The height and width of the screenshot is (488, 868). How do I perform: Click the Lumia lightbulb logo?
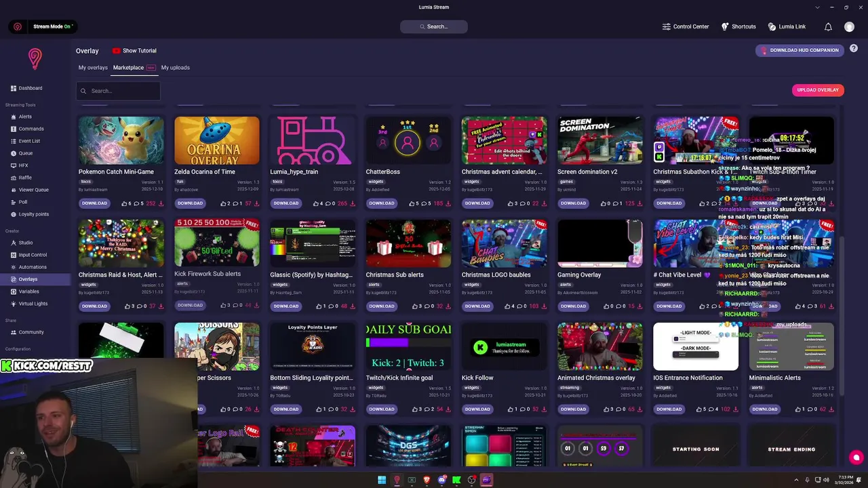coord(35,59)
